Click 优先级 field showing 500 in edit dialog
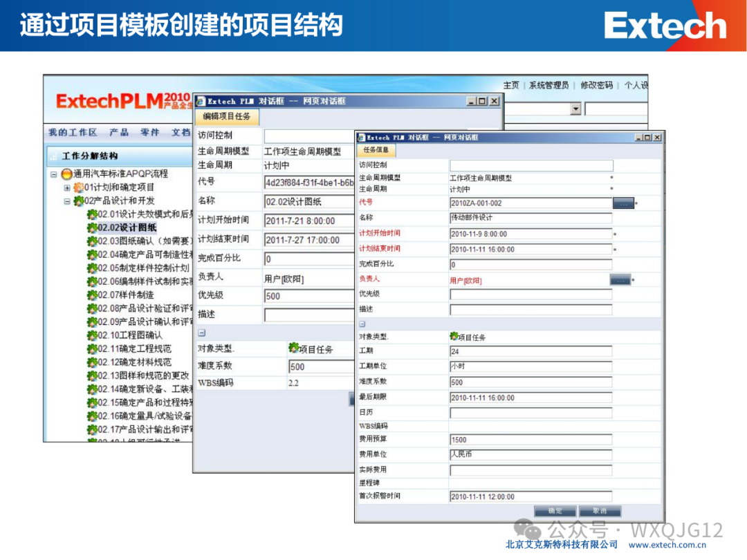747x560 pixels. pyautogui.click(x=309, y=296)
